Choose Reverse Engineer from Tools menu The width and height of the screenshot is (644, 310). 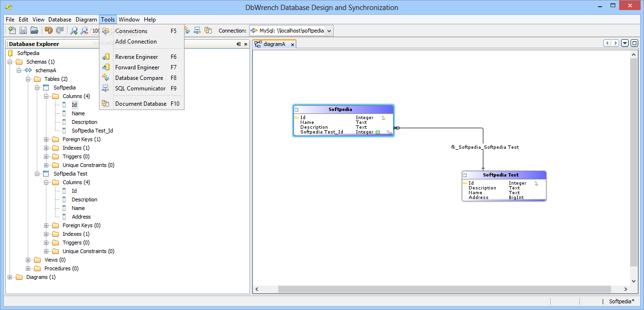coord(142,57)
